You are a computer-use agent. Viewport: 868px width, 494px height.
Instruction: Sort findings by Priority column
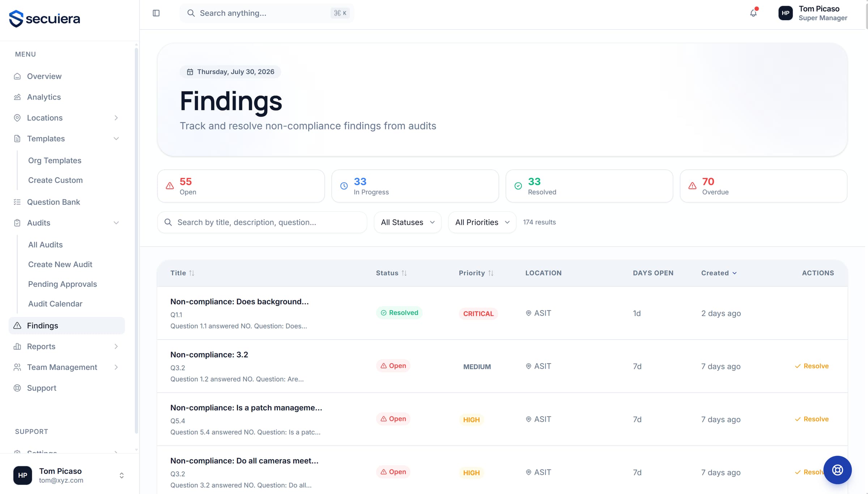tap(476, 273)
